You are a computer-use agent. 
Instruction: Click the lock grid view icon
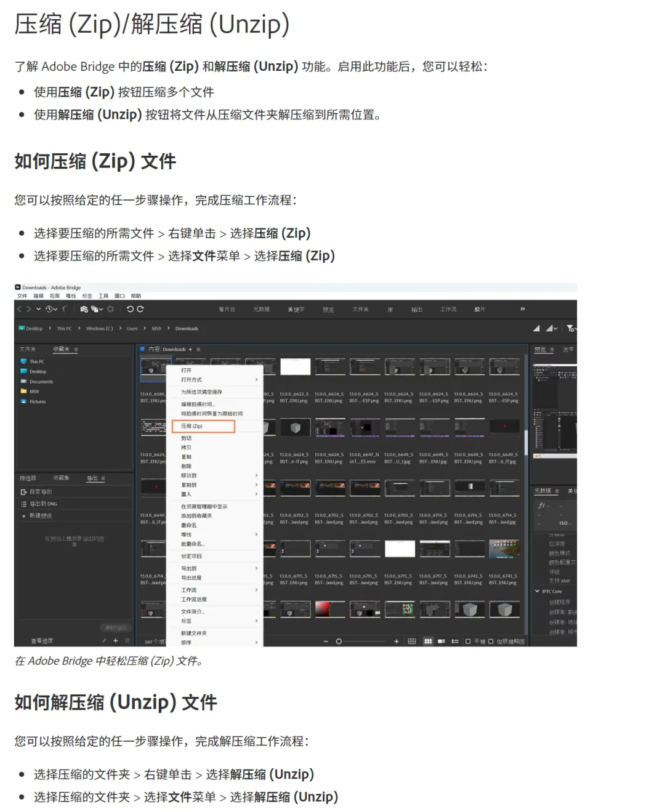click(x=412, y=641)
